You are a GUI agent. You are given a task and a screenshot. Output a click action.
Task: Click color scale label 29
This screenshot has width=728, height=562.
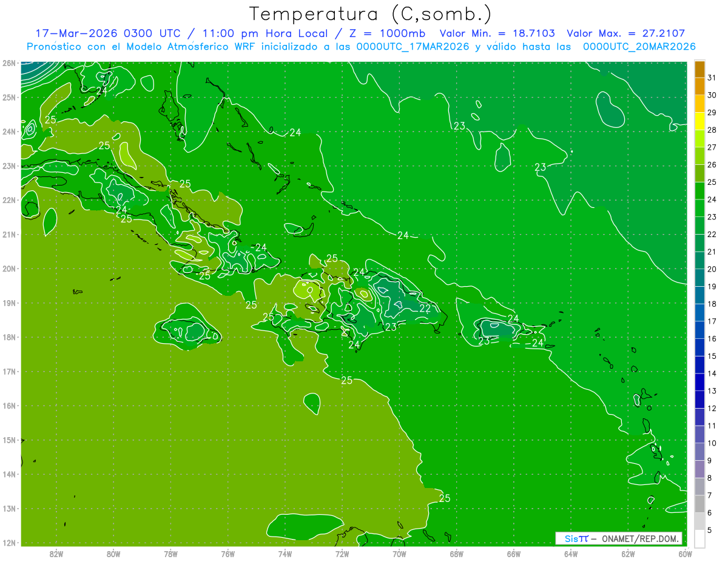[712, 112]
